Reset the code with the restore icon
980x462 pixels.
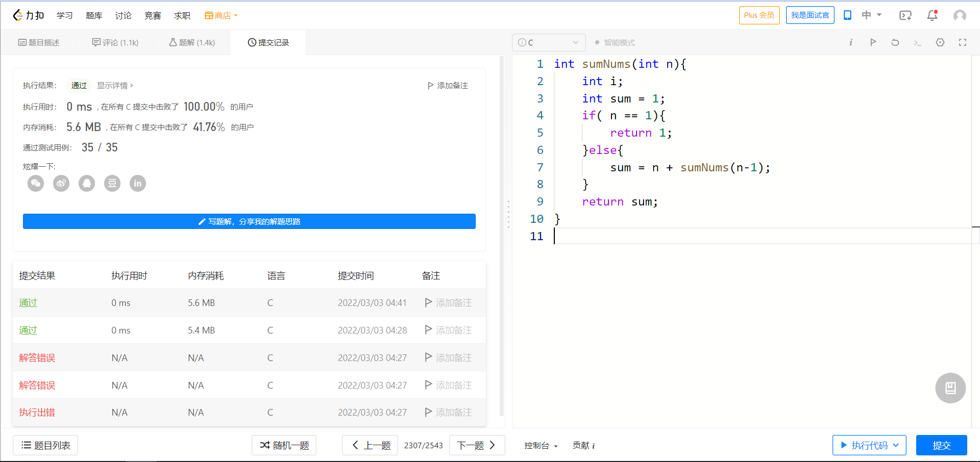tap(895, 42)
